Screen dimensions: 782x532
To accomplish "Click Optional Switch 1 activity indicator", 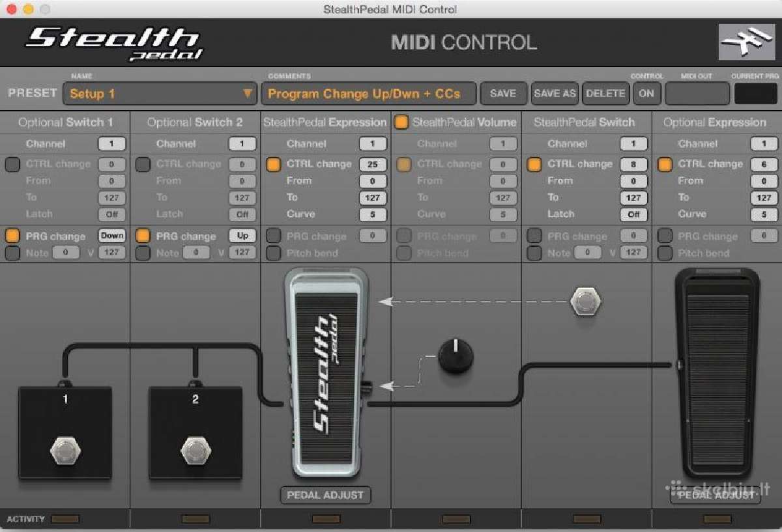I will pyautogui.click(x=65, y=519).
